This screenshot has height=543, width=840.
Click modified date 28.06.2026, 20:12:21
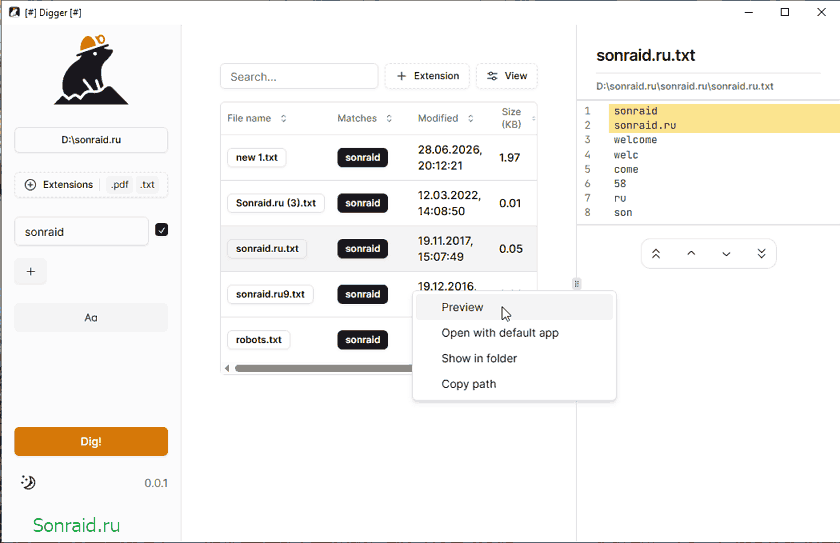[450, 157]
